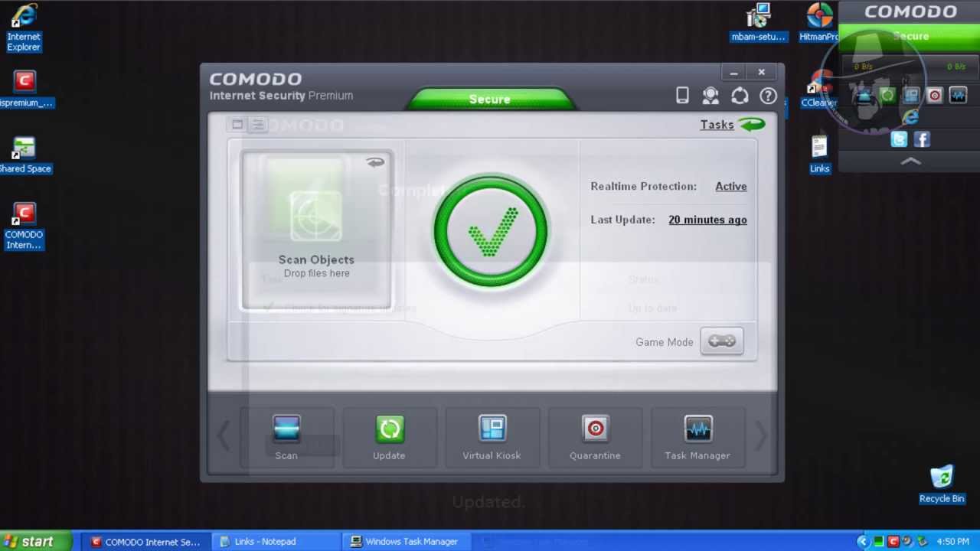Open the Quarantine view
Image resolution: width=980 pixels, height=551 pixels.
[x=595, y=438]
